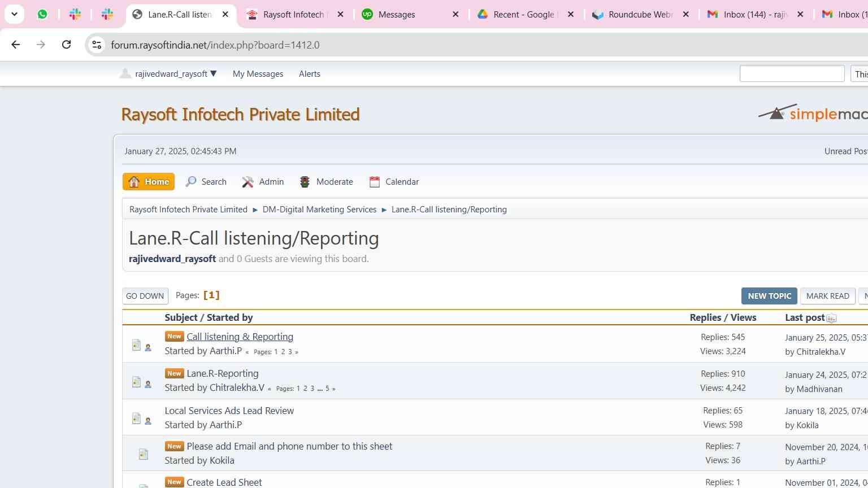Jump to new posts in Please add Email topic
868x488 pixels.
(x=174, y=446)
